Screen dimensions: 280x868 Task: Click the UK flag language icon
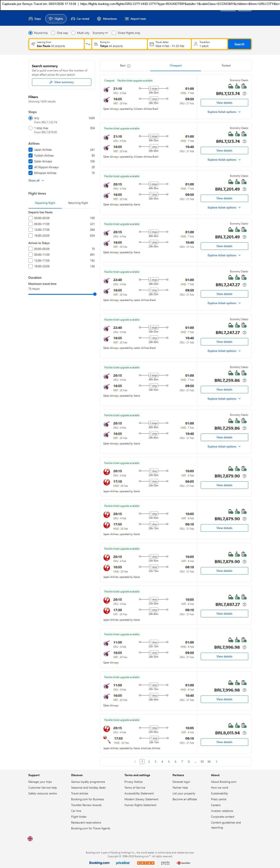[x=30, y=839]
